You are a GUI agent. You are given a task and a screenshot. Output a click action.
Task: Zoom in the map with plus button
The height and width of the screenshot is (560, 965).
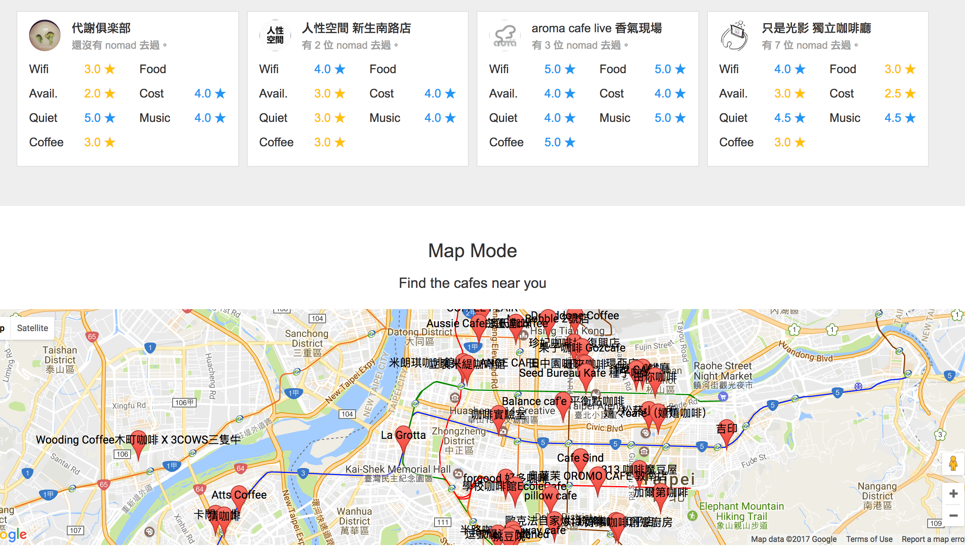(953, 494)
